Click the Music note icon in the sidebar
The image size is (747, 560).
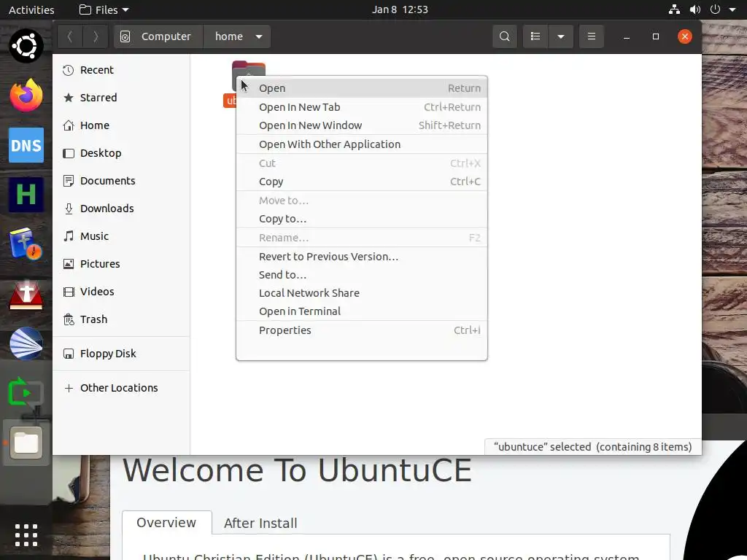coord(69,236)
